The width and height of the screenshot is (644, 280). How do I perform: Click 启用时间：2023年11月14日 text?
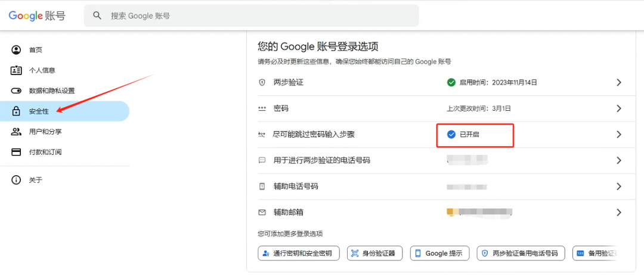[x=498, y=83]
